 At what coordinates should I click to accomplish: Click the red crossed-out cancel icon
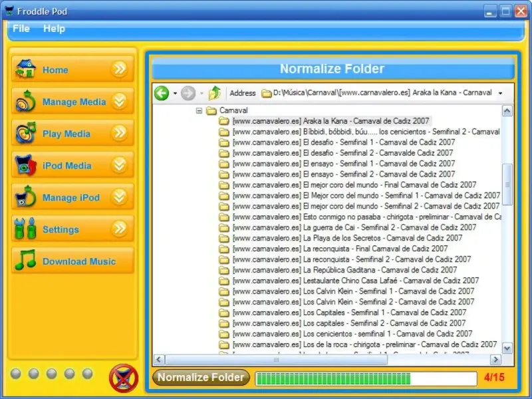(x=124, y=378)
